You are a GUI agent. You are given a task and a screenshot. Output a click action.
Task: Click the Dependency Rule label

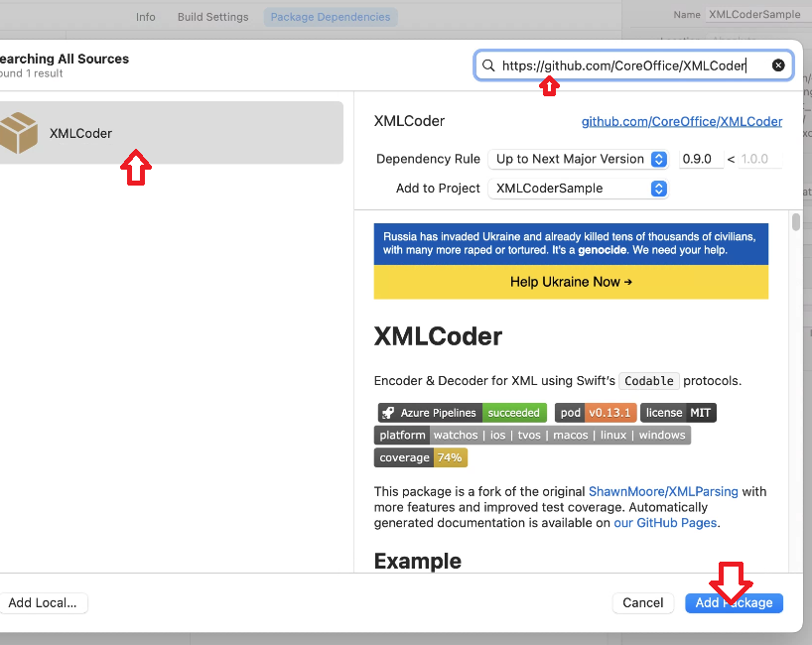click(x=428, y=159)
